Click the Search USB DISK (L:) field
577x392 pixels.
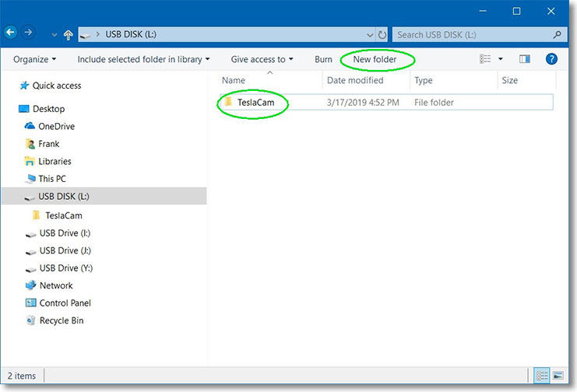(471, 35)
